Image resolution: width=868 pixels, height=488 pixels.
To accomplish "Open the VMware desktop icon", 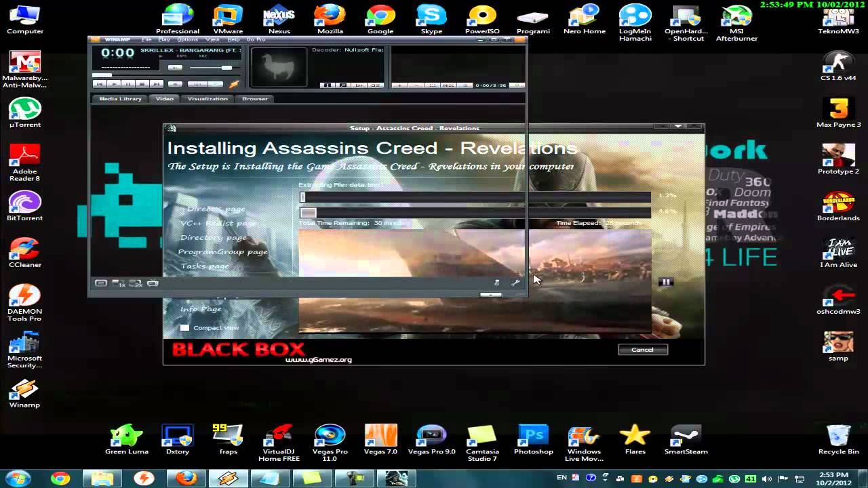I will [x=228, y=19].
